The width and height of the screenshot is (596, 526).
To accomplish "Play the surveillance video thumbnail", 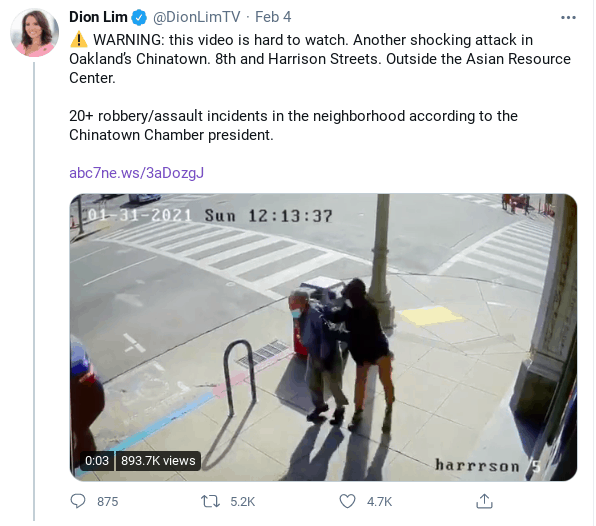I will [323, 337].
